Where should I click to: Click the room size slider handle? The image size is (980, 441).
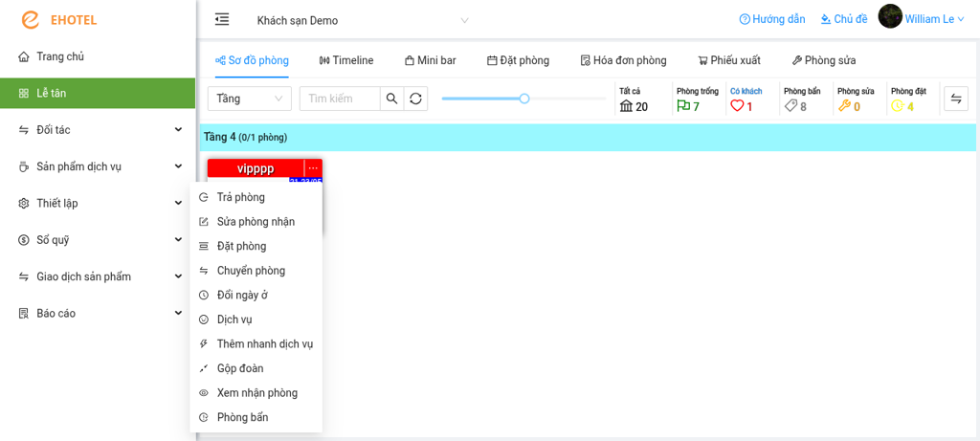click(524, 99)
